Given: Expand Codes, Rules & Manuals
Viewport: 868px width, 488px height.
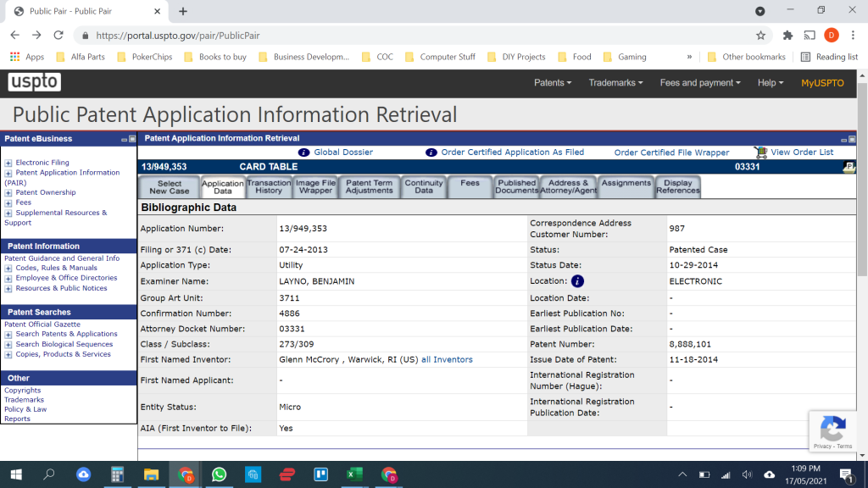Looking at the screenshot, I should [x=8, y=269].
